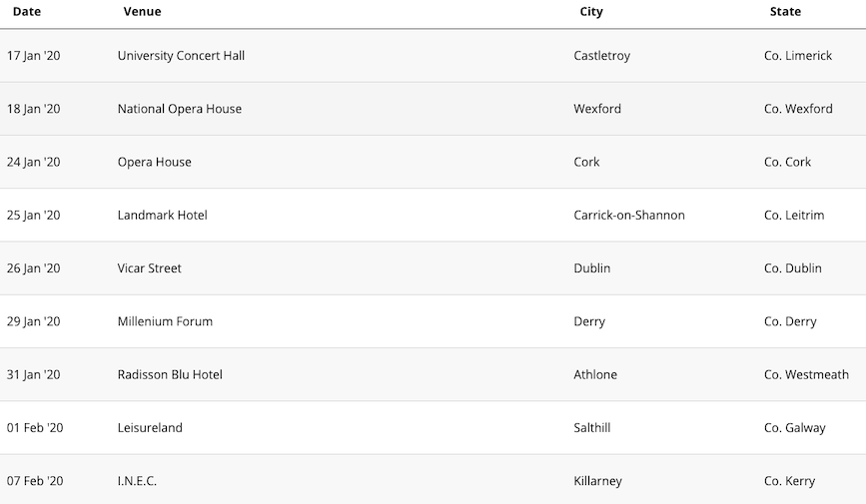The height and width of the screenshot is (504, 866).
Task: Select the I.N.E.C. venue
Action: [137, 481]
